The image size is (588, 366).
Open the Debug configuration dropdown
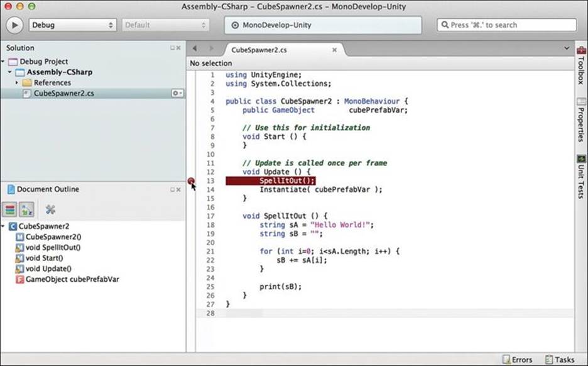[x=73, y=25]
